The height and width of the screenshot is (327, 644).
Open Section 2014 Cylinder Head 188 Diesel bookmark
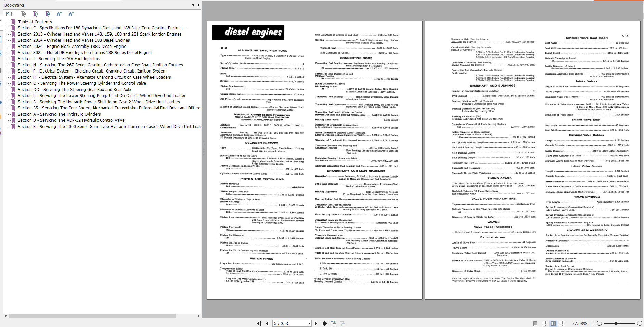[x=74, y=40]
